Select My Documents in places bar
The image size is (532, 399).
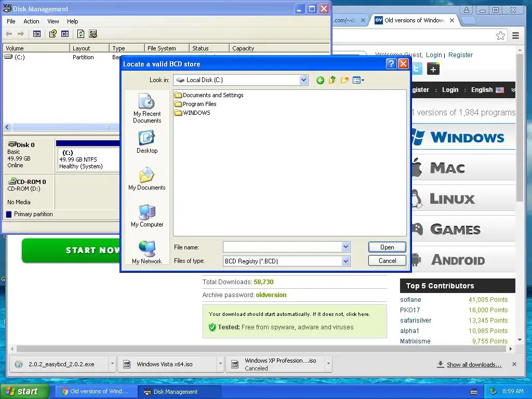[147, 179]
